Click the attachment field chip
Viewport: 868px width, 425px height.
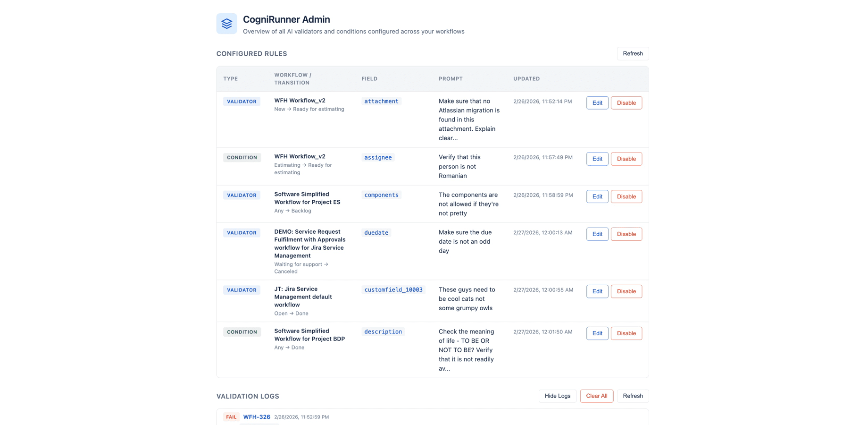point(381,101)
